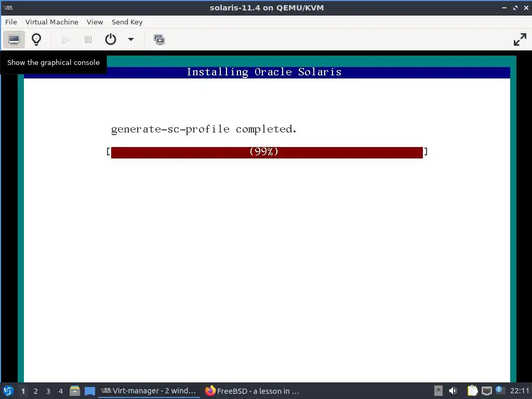This screenshot has height=399, width=532.
Task: Switch to workspace 4
Action: tap(61, 391)
